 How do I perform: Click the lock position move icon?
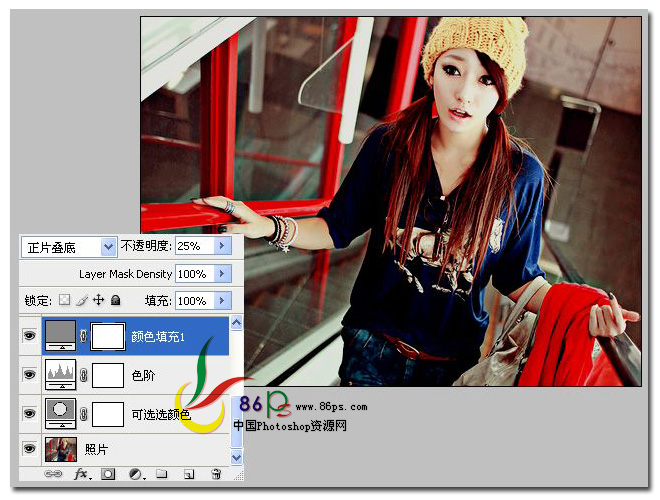click(98, 300)
